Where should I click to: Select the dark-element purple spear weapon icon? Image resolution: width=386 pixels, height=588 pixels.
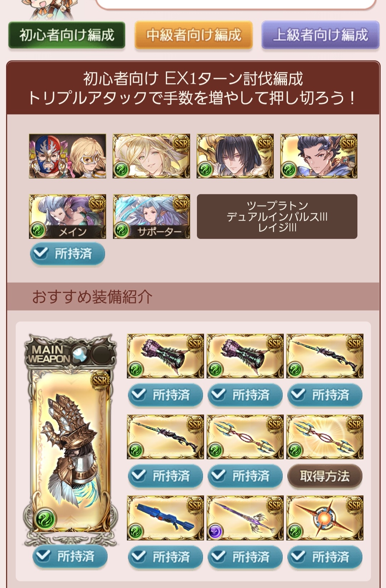pos(245,518)
